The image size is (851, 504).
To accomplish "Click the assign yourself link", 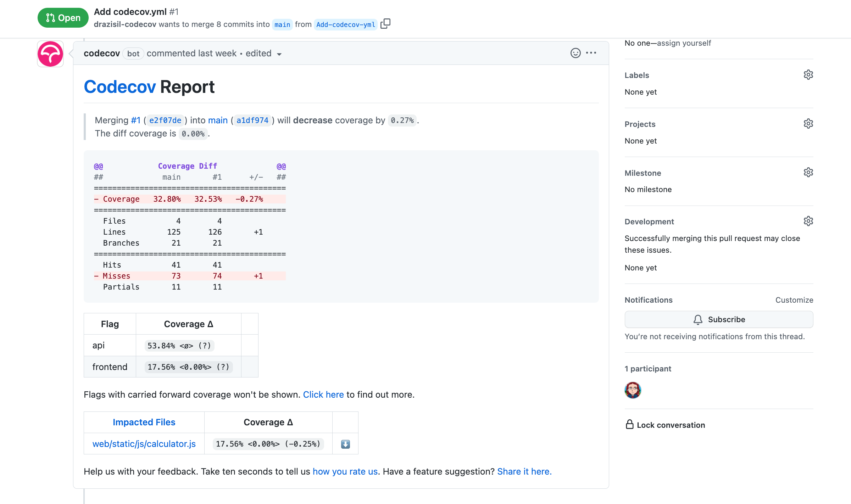I will 684,43.
